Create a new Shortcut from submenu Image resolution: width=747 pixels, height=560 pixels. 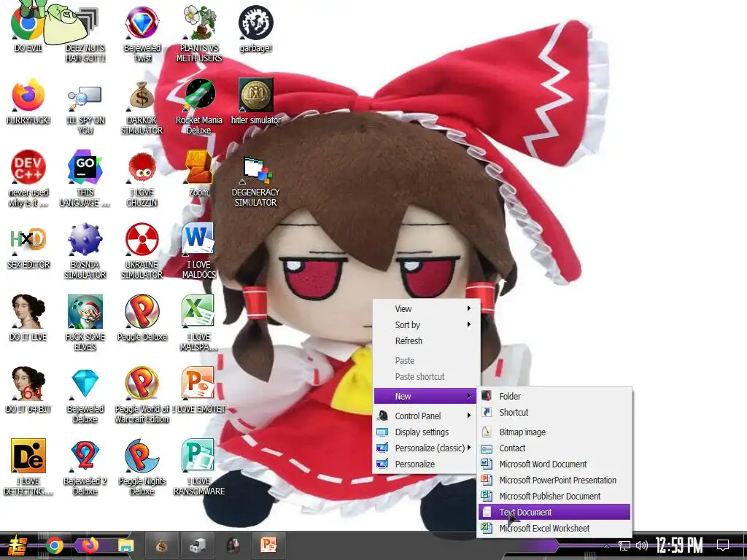554,413
